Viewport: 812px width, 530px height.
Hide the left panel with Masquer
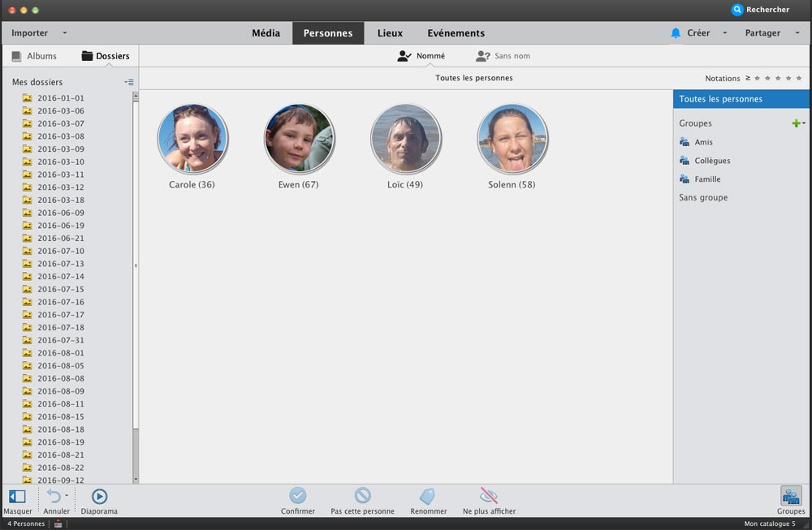tap(17, 496)
